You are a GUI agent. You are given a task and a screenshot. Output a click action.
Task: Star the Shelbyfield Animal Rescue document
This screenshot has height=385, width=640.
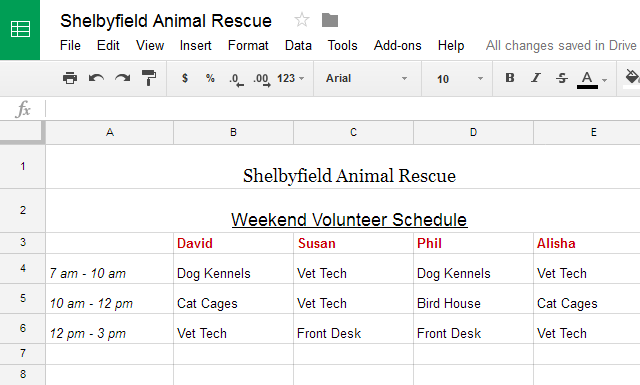(302, 20)
